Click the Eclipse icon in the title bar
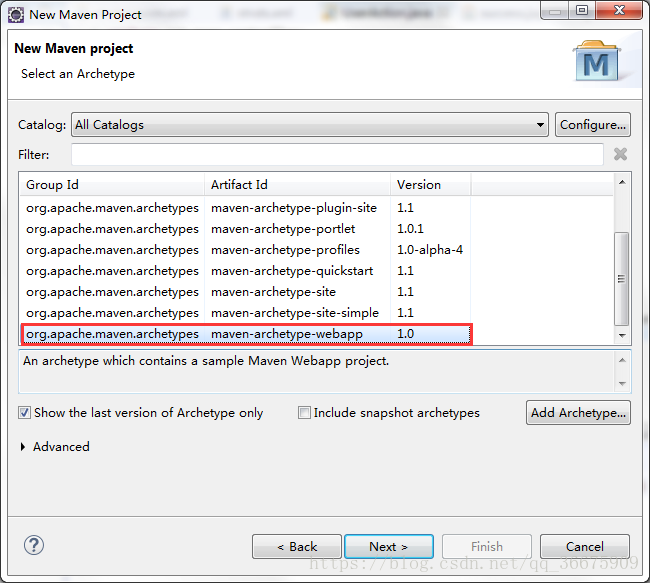 [x=16, y=15]
